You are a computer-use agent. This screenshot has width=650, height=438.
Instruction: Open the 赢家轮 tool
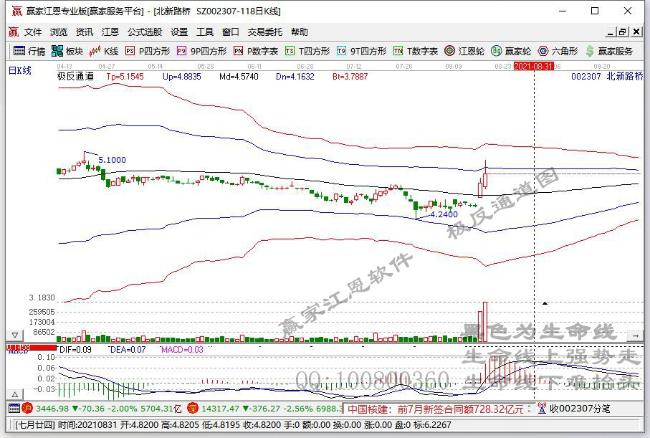click(511, 51)
